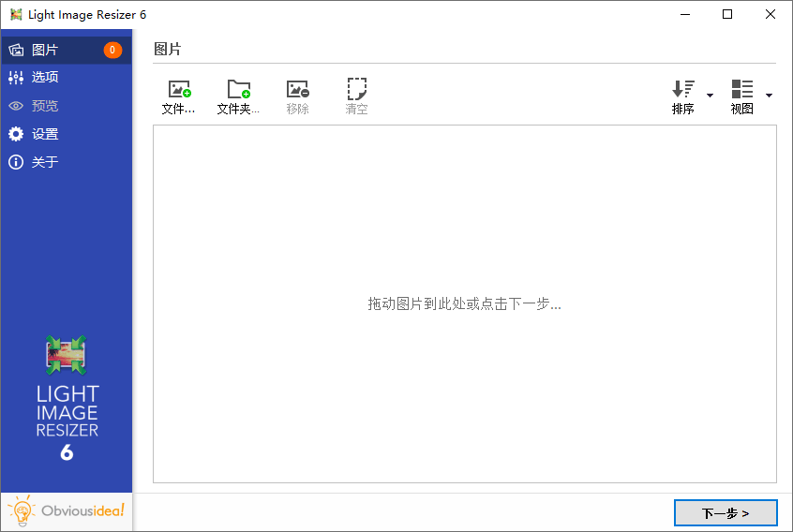Screen dimensions: 793x532
Task: Click the orange image count badge
Action: [112, 51]
